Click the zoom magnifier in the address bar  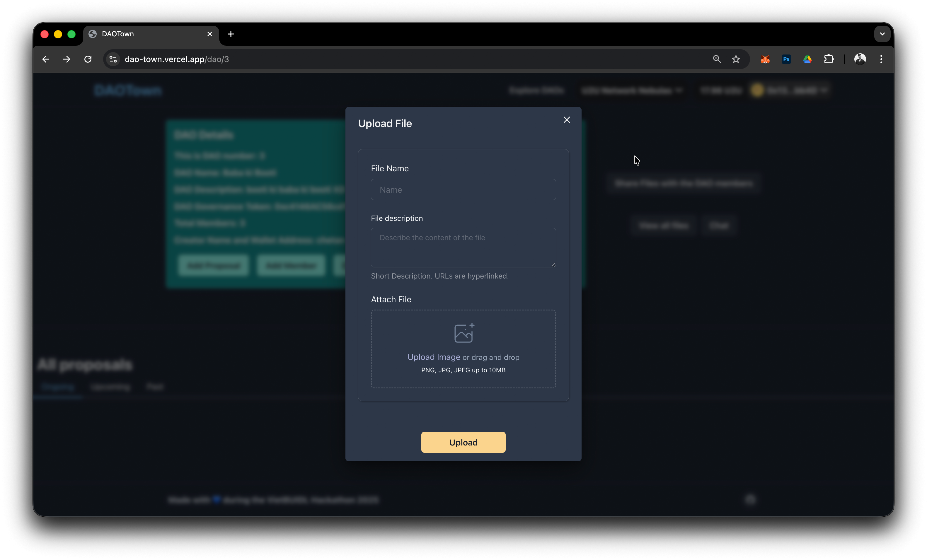click(717, 59)
